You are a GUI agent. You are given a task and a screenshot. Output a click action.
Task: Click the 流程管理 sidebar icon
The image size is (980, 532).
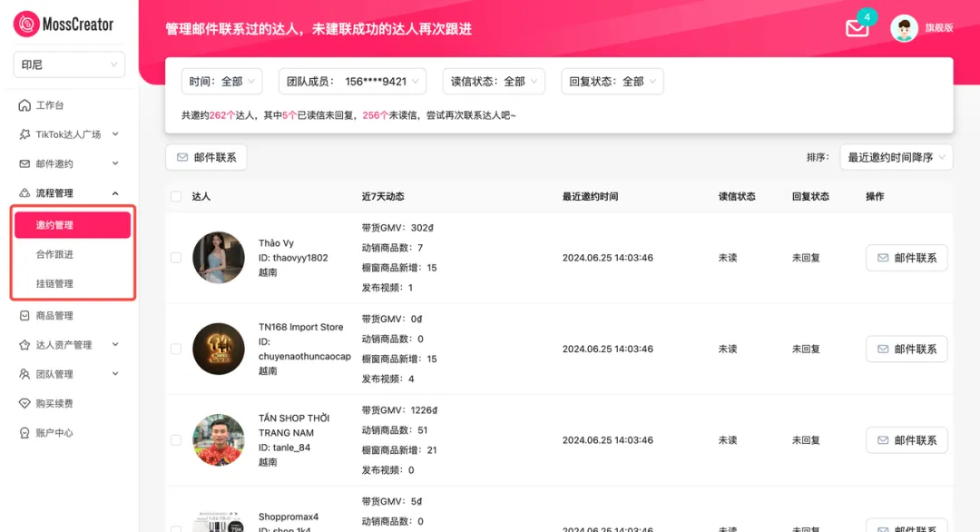[x=24, y=193]
